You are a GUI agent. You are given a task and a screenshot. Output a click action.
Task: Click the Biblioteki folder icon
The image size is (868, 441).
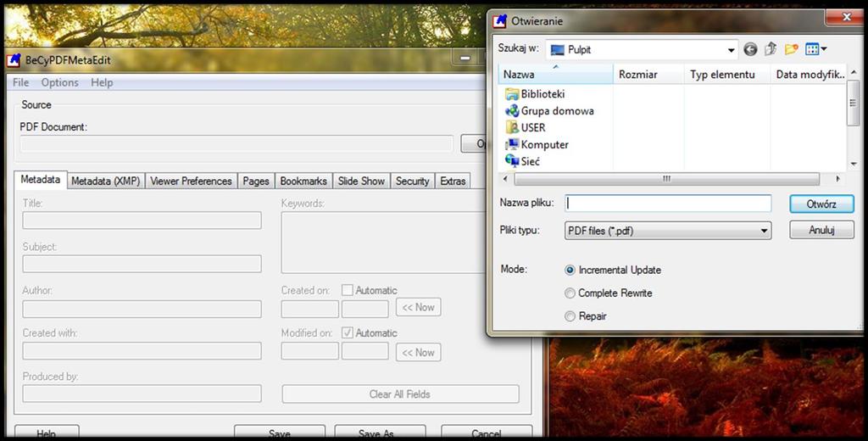[x=512, y=94]
